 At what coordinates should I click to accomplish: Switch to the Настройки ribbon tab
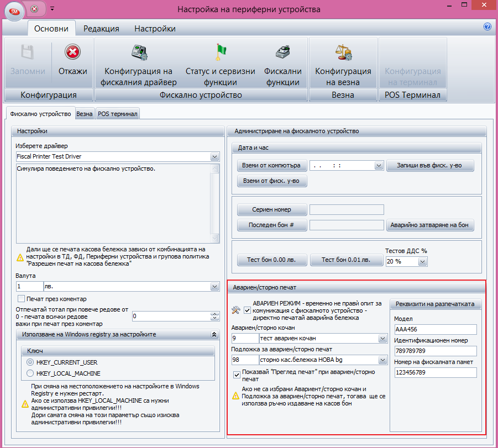coord(155,29)
